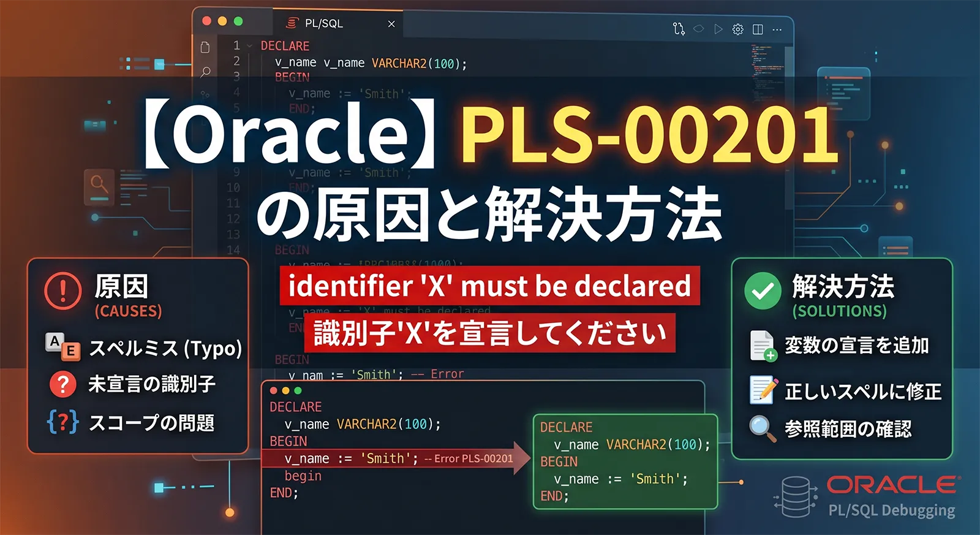Click 'v_name := 'Smith';' in green code box

click(620, 479)
